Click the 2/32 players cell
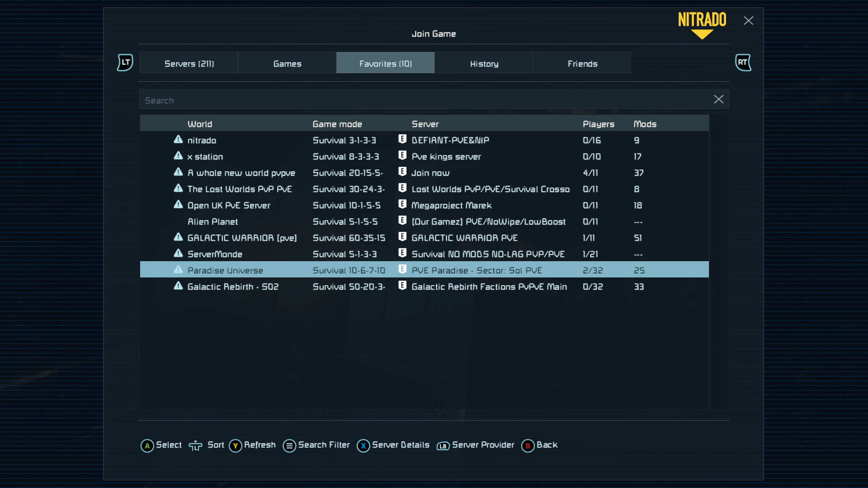 pos(593,270)
